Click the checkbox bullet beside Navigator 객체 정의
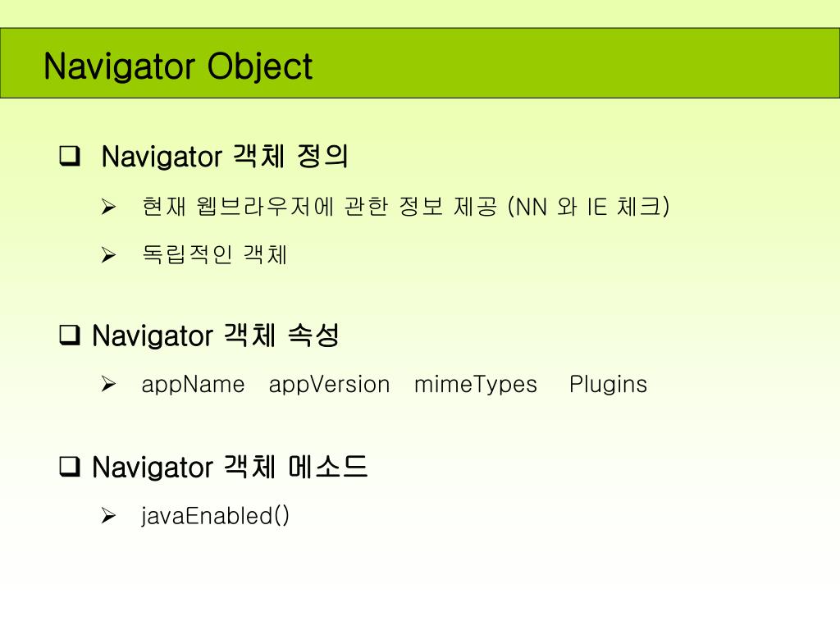The width and height of the screenshot is (840, 630). pos(71,156)
